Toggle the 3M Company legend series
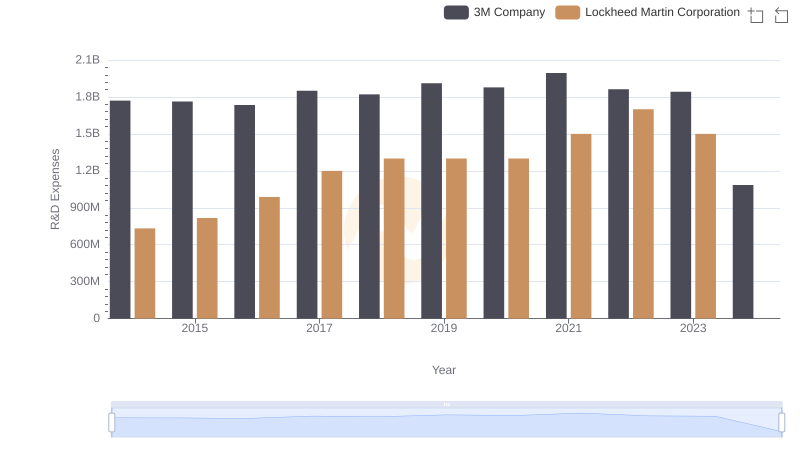800x461 pixels. point(494,12)
